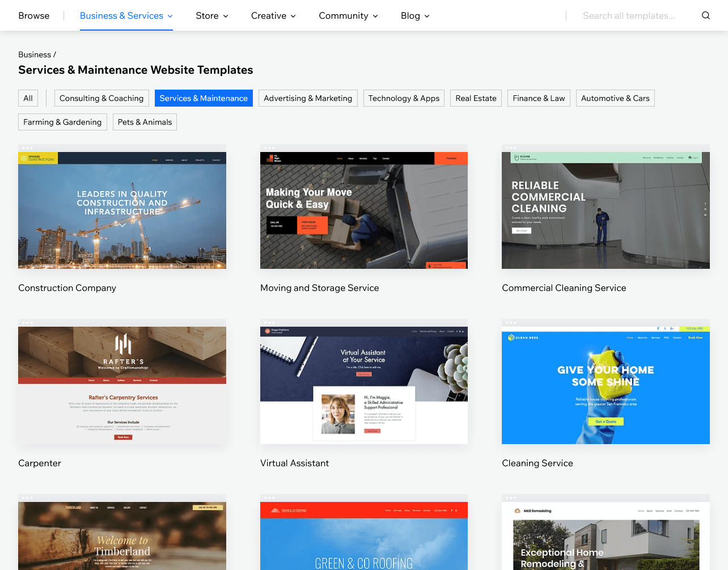The image size is (728, 570).
Task: Click the Carpenter title link
Action: (x=40, y=463)
